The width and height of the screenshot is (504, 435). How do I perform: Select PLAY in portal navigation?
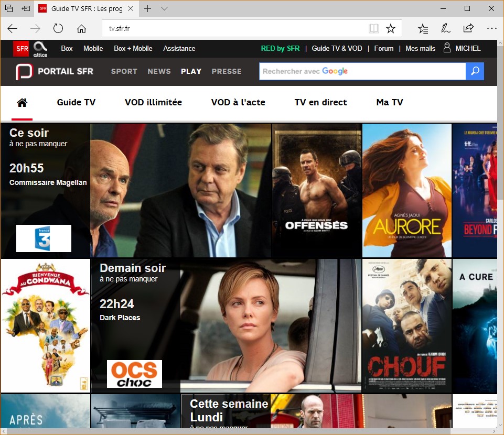tap(191, 71)
